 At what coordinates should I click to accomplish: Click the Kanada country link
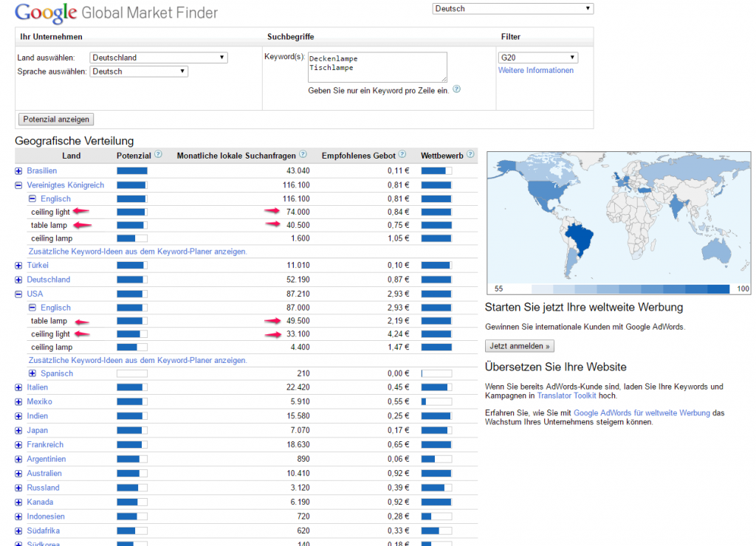tap(40, 502)
